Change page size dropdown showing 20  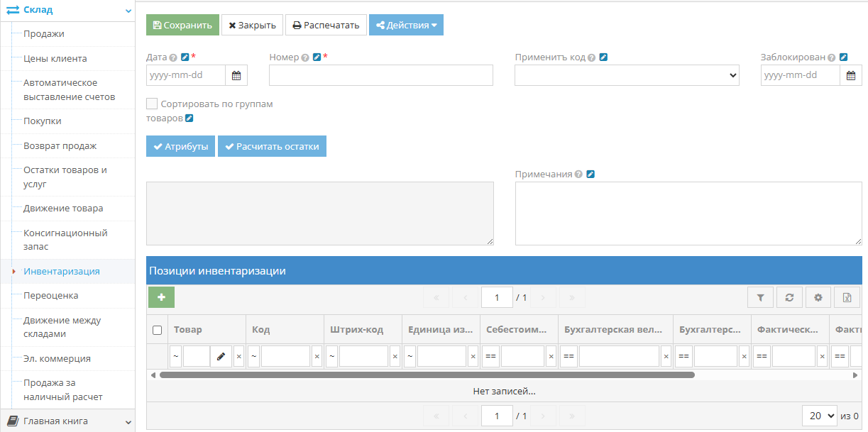822,416
